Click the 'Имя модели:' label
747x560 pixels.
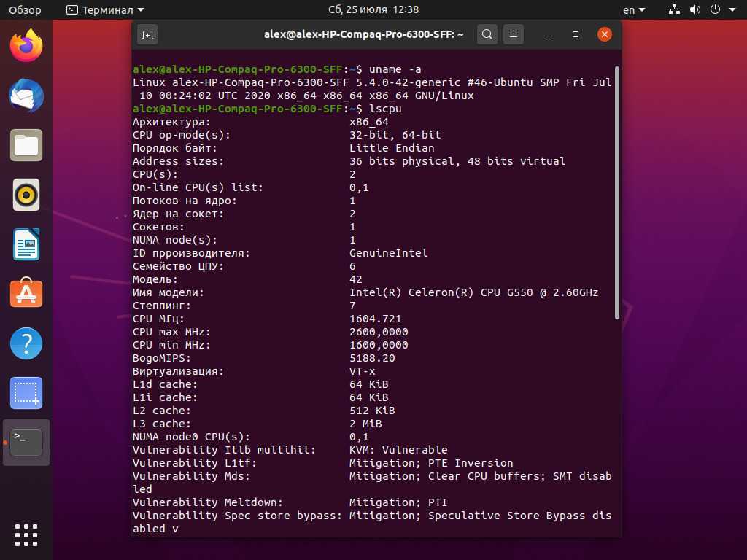pyautogui.click(x=169, y=293)
